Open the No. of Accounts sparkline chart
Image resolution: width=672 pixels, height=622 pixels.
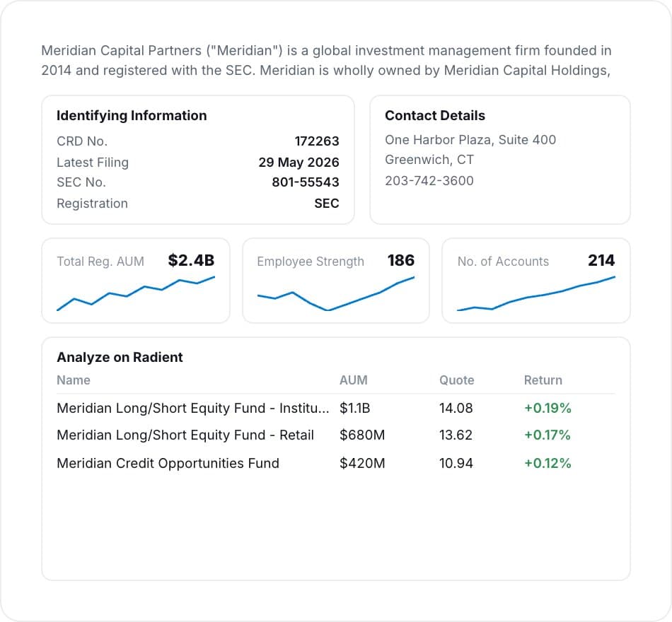536,293
